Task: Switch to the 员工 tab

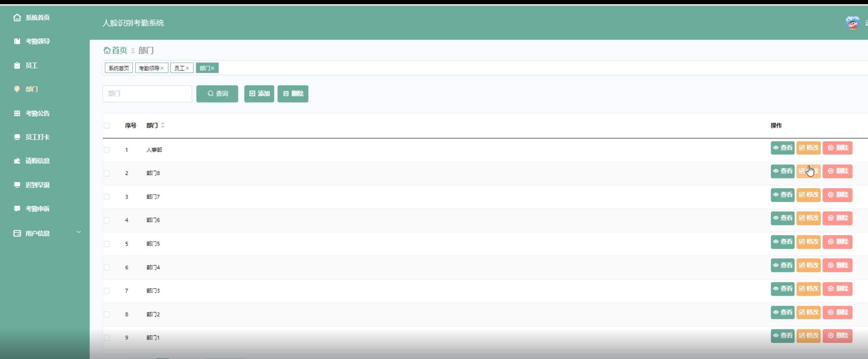Action: point(179,68)
